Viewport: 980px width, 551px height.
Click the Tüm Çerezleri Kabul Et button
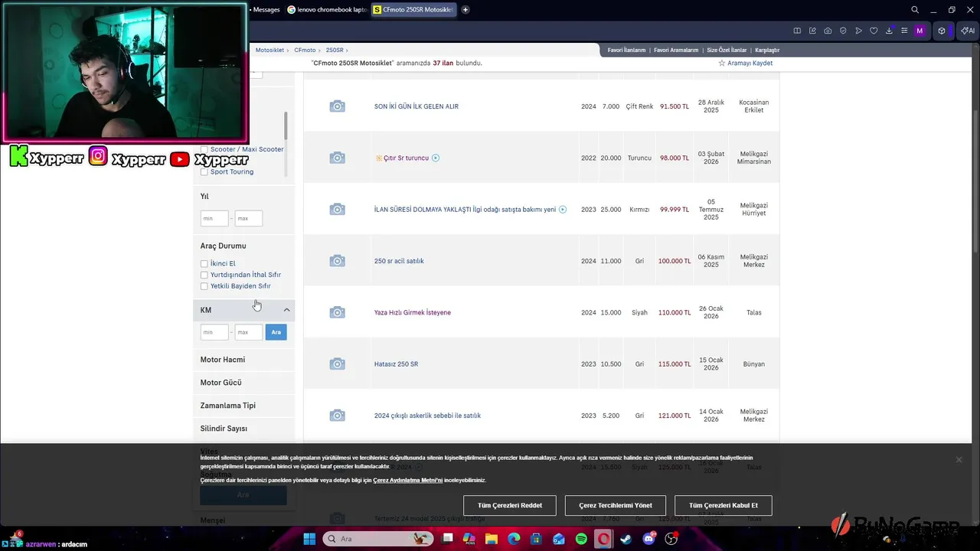724,506
